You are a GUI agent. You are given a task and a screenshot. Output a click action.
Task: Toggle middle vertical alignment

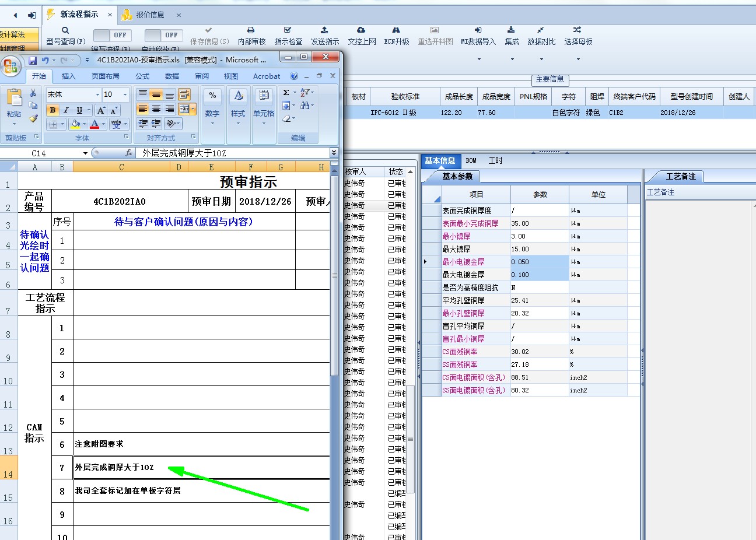click(x=156, y=94)
